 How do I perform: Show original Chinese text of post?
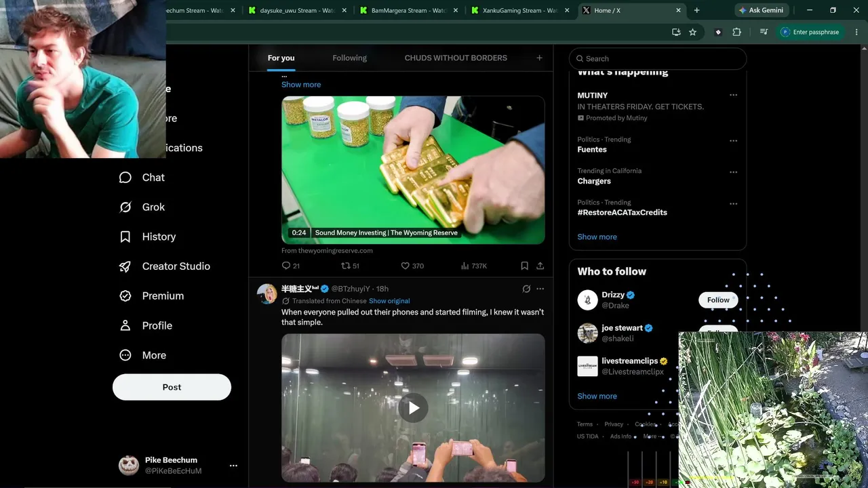click(389, 301)
